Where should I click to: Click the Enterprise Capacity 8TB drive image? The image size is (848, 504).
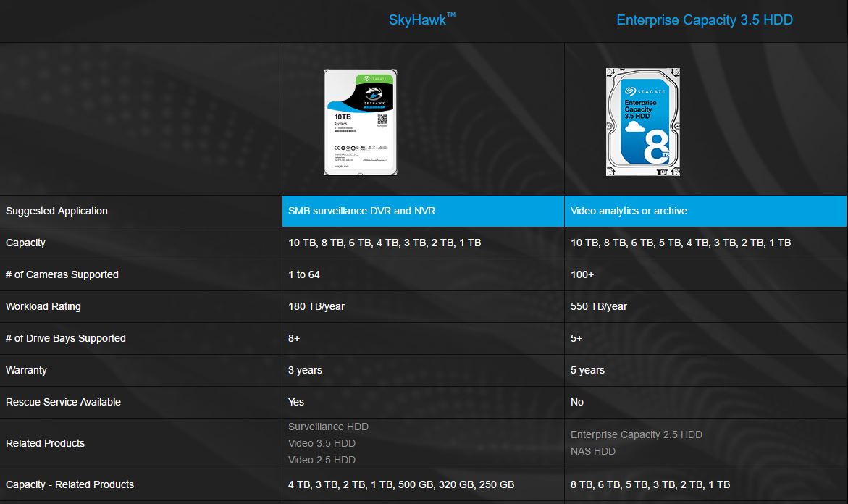pos(643,122)
